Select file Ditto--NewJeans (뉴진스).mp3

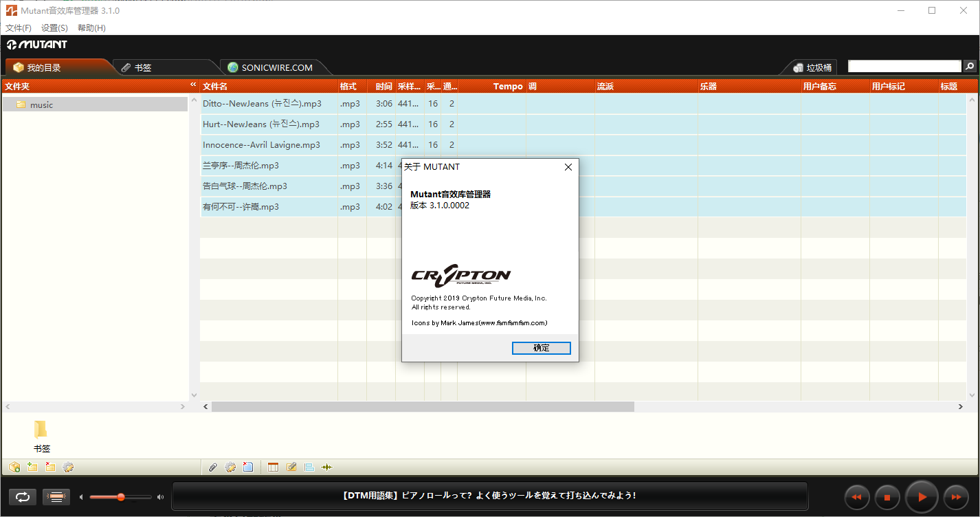pyautogui.click(x=262, y=104)
